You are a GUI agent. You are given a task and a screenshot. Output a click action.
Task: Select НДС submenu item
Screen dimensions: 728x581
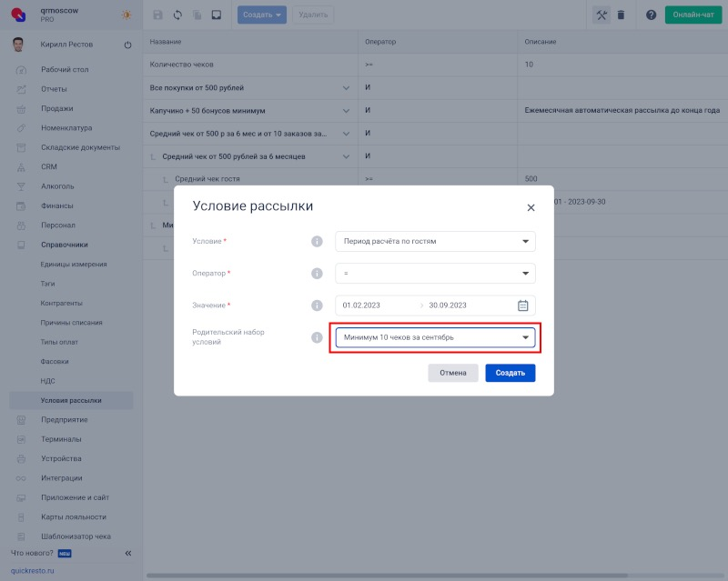pyautogui.click(x=47, y=381)
